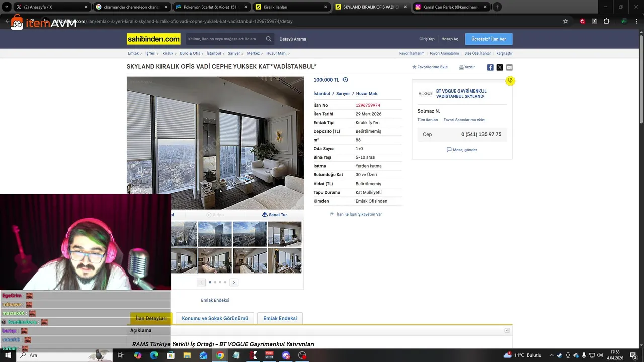Click Favorilerime Ekle link
The width and height of the screenshot is (644, 362).
click(430, 67)
